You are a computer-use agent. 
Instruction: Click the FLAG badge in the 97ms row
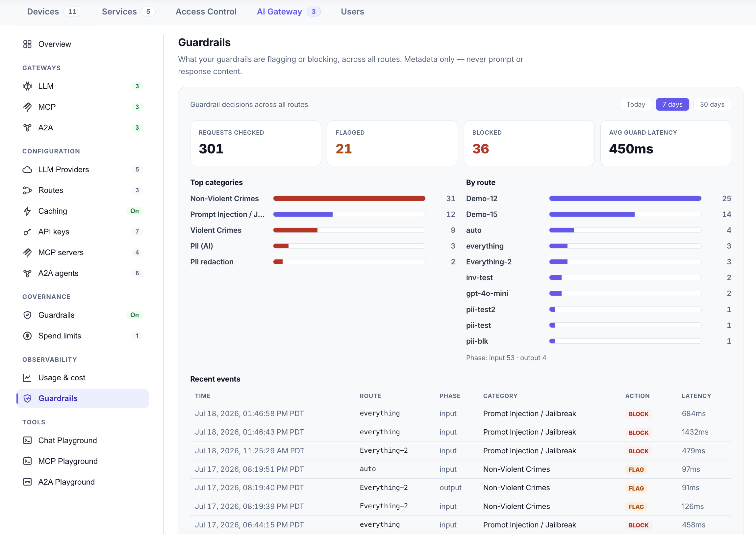click(636, 469)
